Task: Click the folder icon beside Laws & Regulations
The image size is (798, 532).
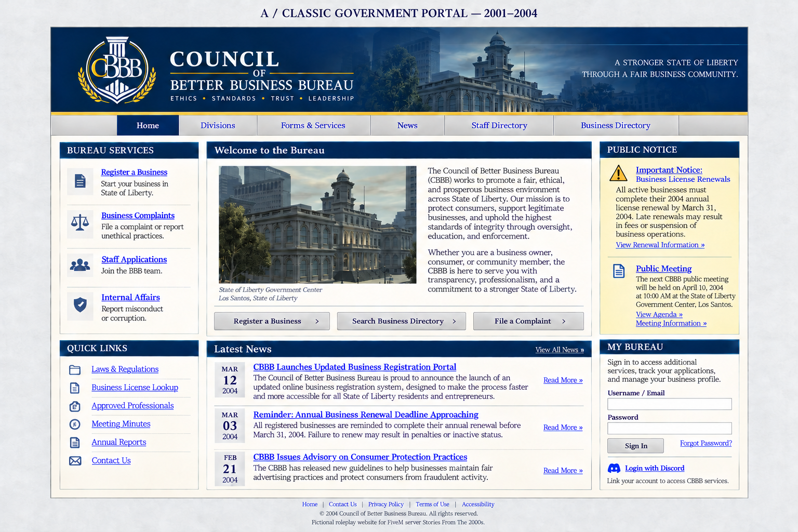Action: coord(75,370)
